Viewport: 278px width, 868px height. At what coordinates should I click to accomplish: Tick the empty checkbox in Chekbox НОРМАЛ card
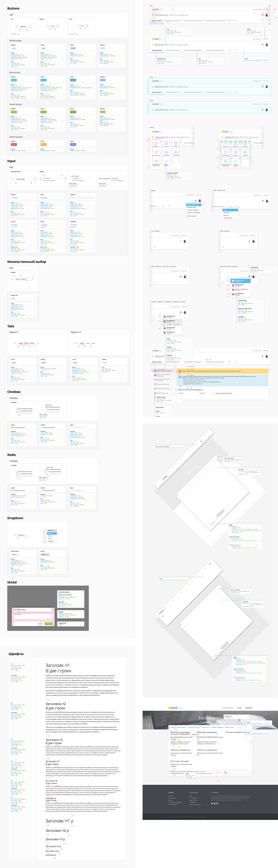41,428
